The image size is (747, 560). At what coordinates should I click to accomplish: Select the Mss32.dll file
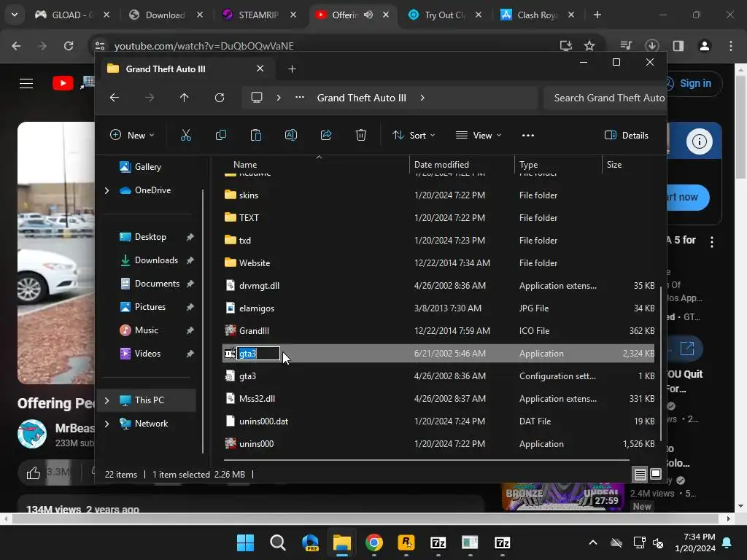438,399
